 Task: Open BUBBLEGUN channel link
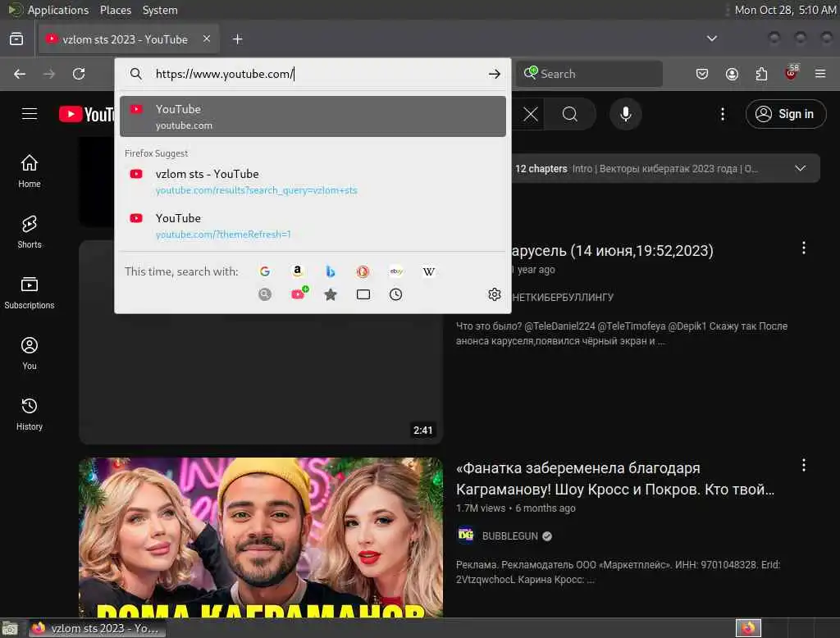(509, 536)
